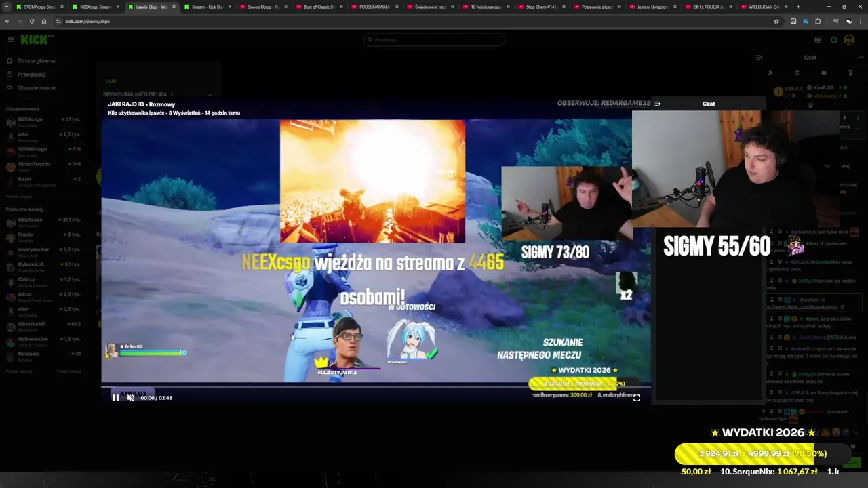Bookmark this page with the star icon
Screen dimensions: 868x488
pos(776,22)
